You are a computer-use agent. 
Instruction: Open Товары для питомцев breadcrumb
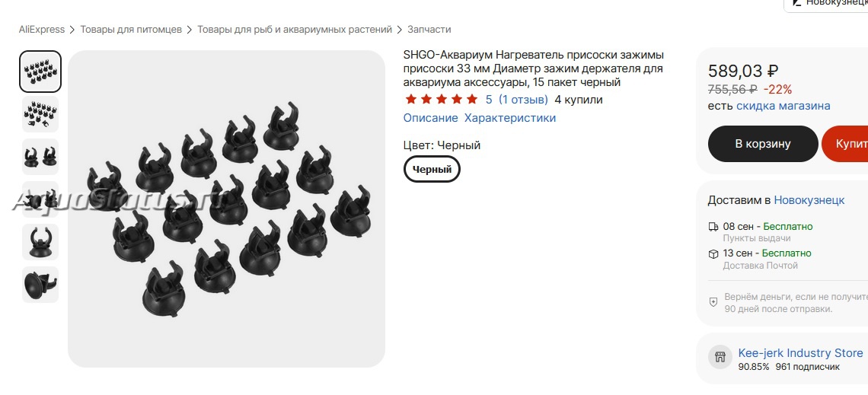(131, 30)
